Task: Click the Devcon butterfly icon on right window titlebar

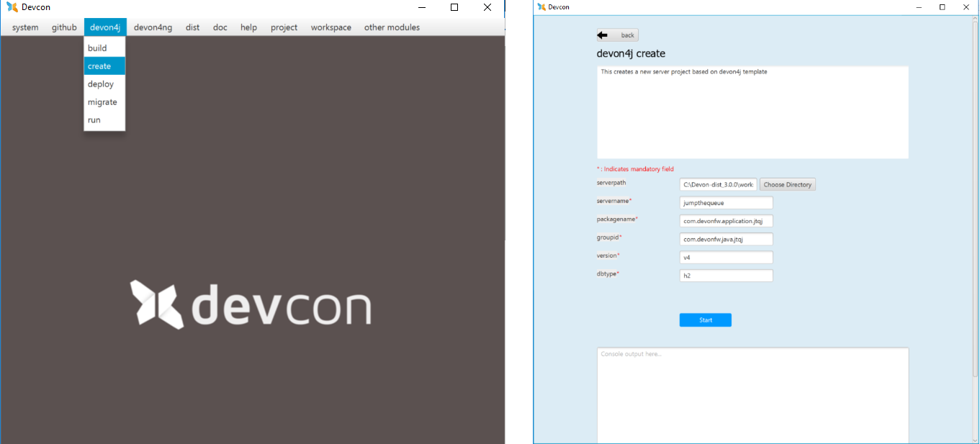Action: point(542,6)
